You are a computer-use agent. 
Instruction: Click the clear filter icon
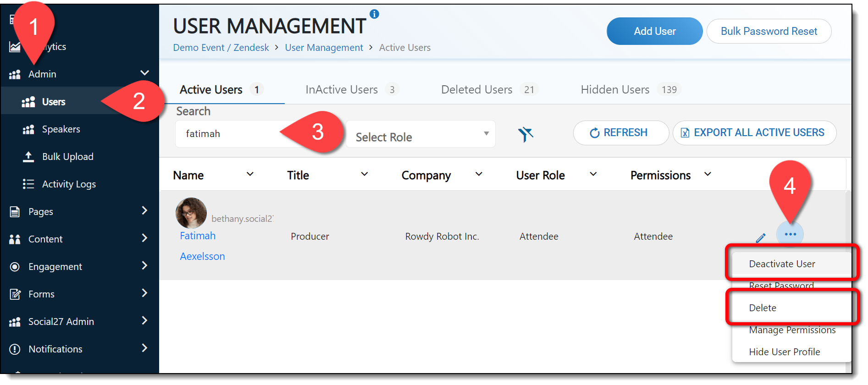pyautogui.click(x=525, y=134)
